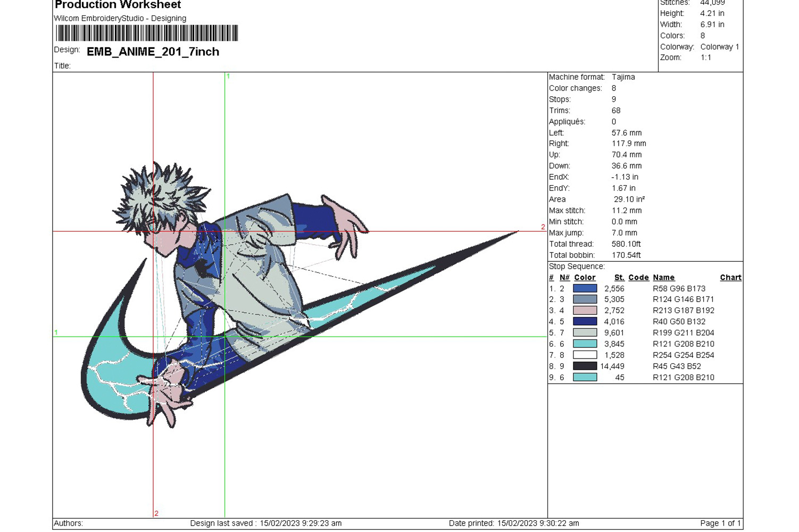Click the 'Name' column header

pyautogui.click(x=664, y=278)
